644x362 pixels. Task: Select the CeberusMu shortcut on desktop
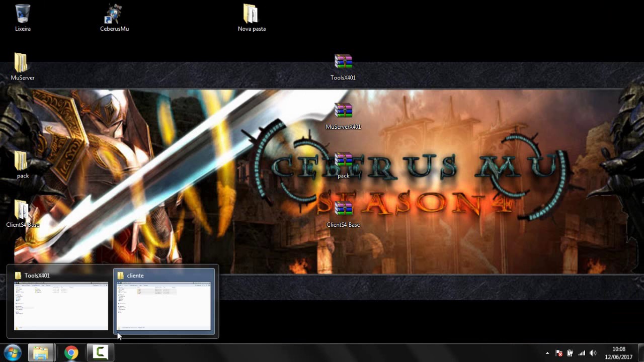[x=114, y=18]
